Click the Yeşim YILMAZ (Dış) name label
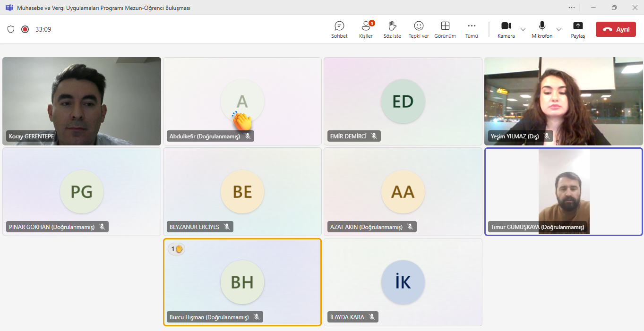 [515, 136]
